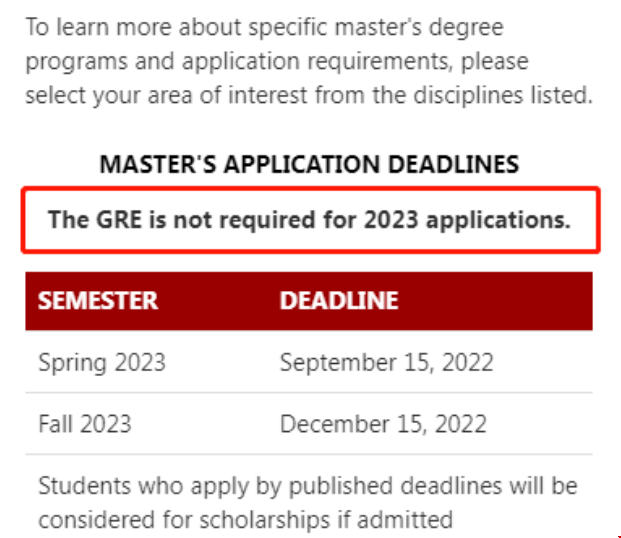621x538 pixels.
Task: Click the December 15, 2022 deadline cell
Action: click(383, 424)
